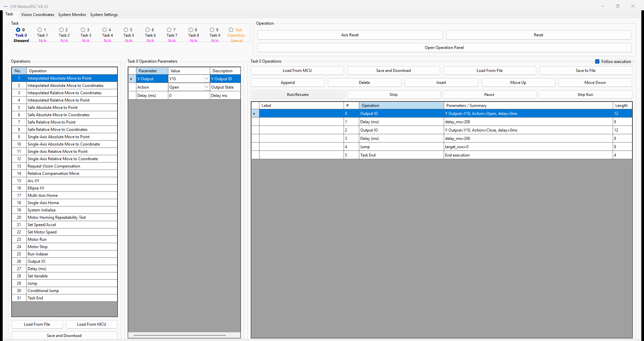This screenshot has width=644, height=341.
Task: Select row 2 Output IO Close step
Action: (x=442, y=130)
